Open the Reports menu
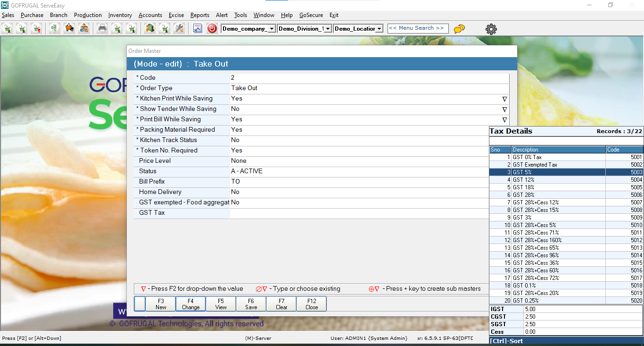The height and width of the screenshot is (346, 644). tap(200, 15)
